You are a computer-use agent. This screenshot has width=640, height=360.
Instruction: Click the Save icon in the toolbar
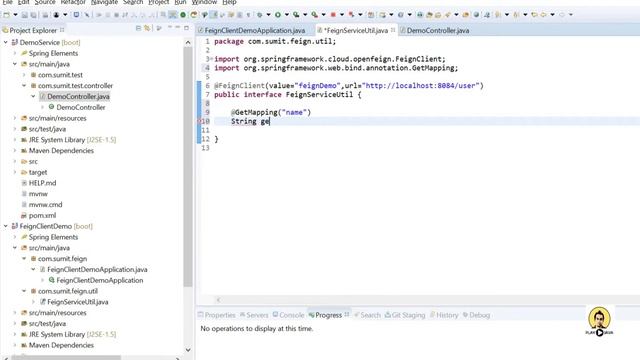pos(25,15)
